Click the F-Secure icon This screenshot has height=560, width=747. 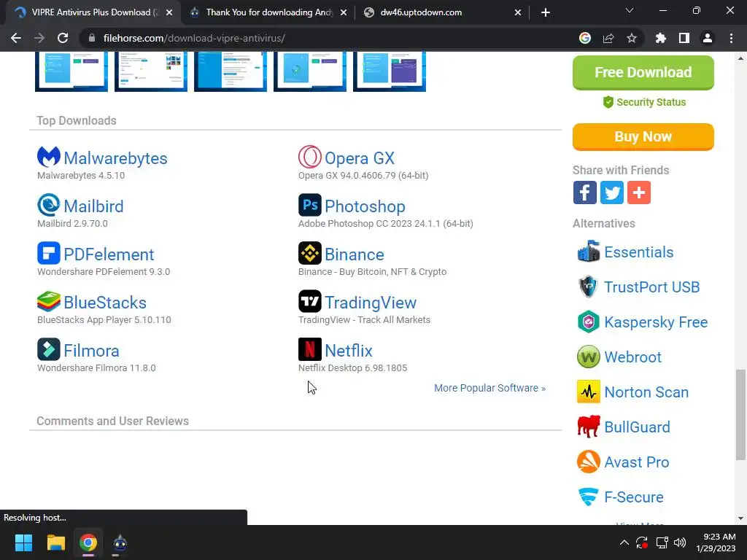coord(589,497)
